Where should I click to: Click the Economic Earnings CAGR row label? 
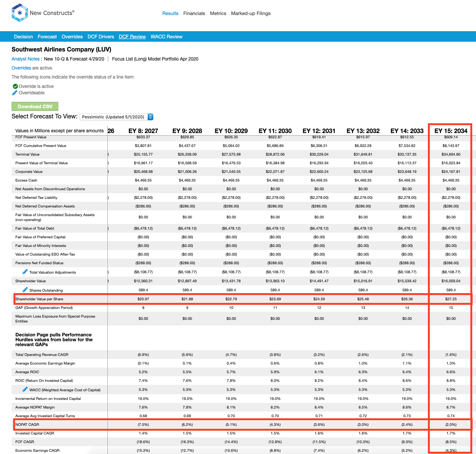coord(38,451)
